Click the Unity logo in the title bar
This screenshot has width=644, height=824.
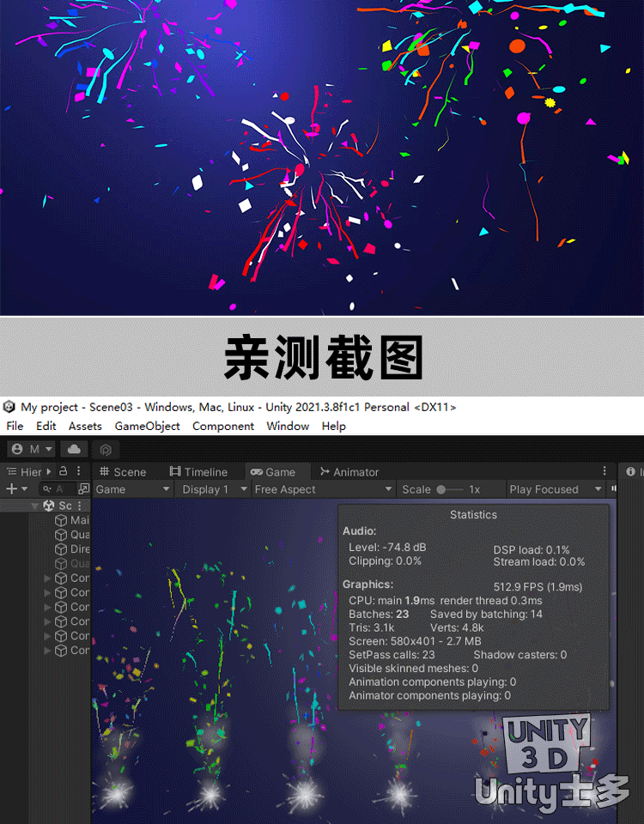click(9, 407)
